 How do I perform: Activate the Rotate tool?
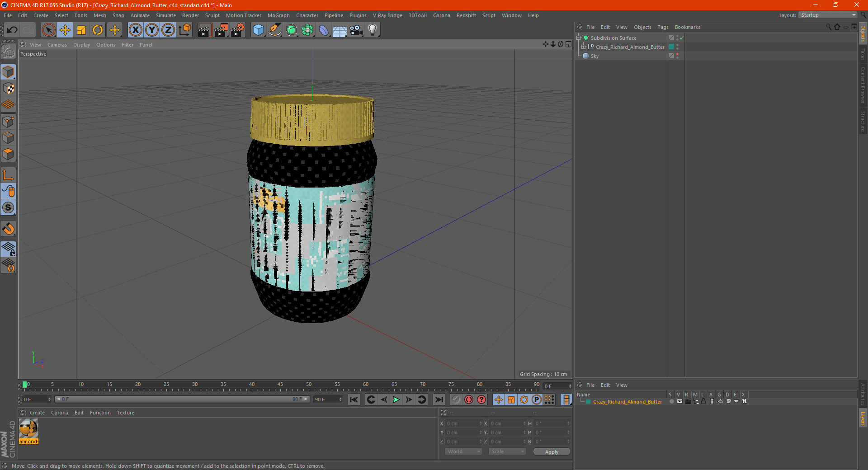pos(98,30)
